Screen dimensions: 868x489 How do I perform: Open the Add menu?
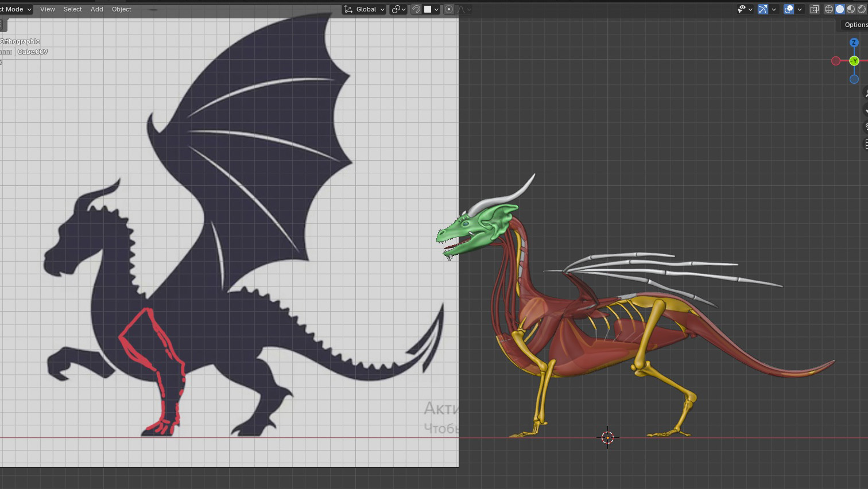click(x=97, y=9)
